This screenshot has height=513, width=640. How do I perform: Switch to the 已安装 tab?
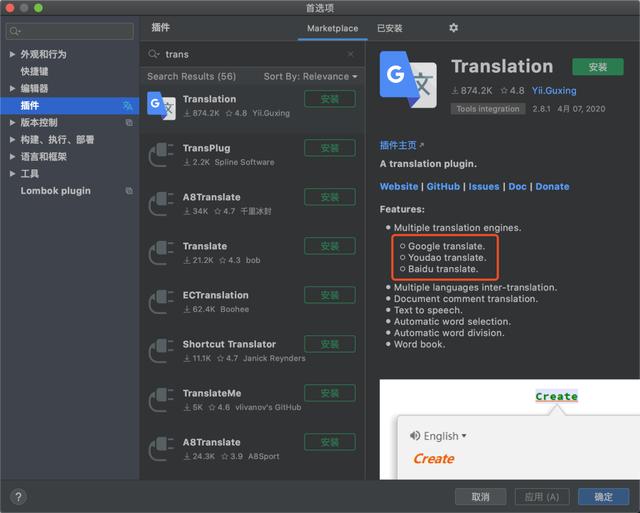click(x=390, y=28)
